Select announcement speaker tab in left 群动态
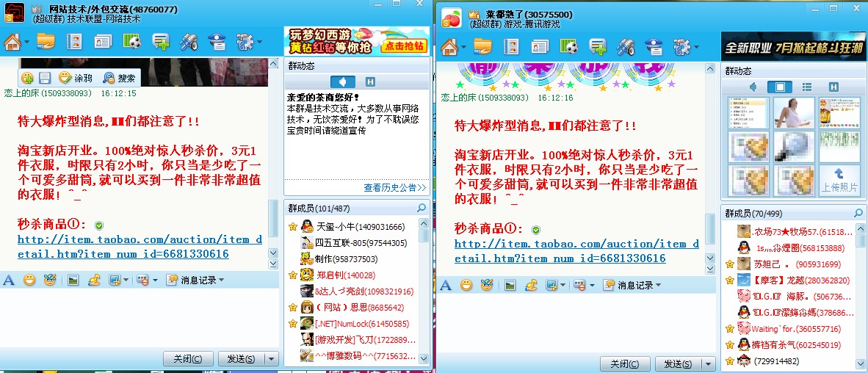 (343, 82)
